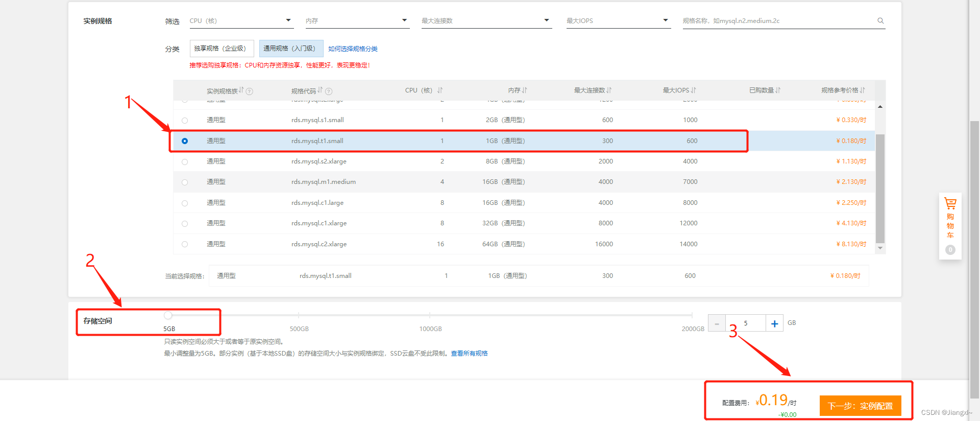980x421 pixels.
Task: Click 8GB (通用型) memory cell
Action: tap(505, 161)
